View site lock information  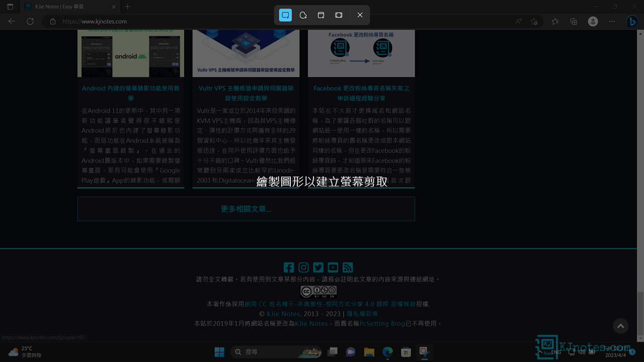(x=52, y=22)
